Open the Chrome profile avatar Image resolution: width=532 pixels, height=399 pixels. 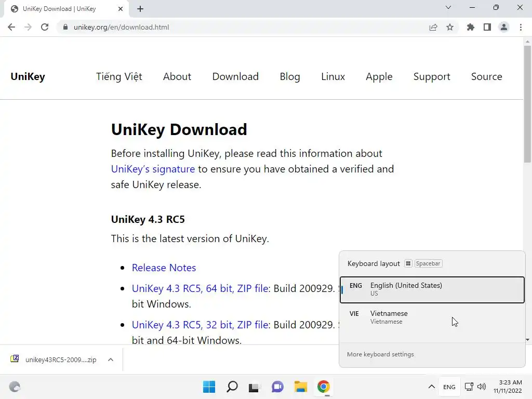pos(504,27)
